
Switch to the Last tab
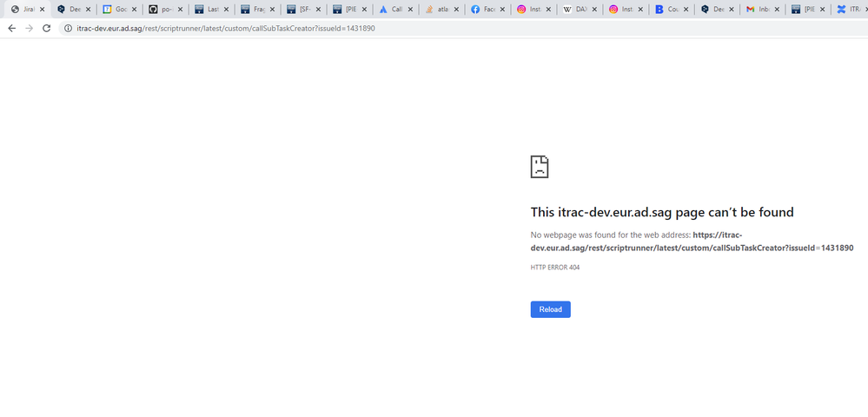pyautogui.click(x=210, y=10)
